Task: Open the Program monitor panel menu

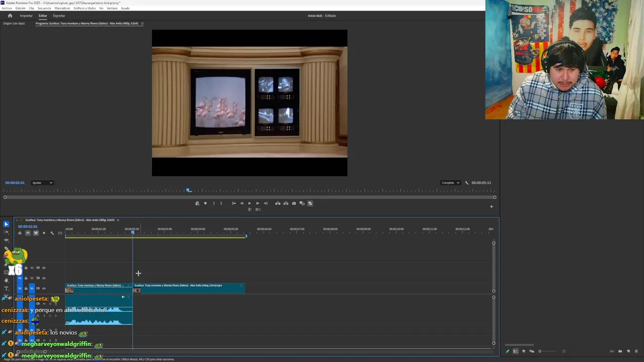Action: (x=142, y=24)
